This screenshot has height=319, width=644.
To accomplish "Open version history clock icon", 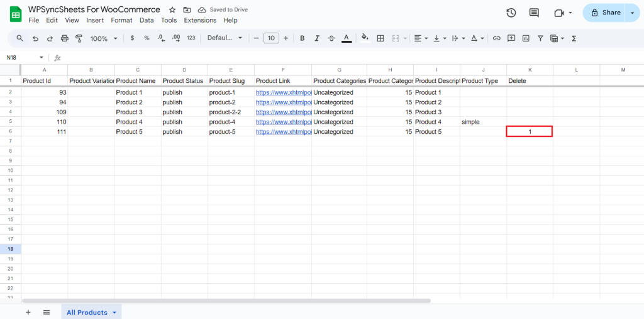I will click(x=511, y=13).
